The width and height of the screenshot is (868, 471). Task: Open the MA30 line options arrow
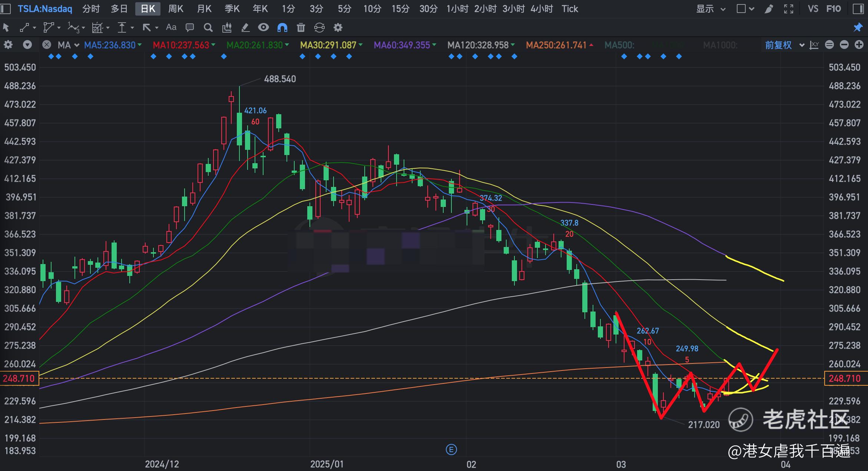pos(361,45)
